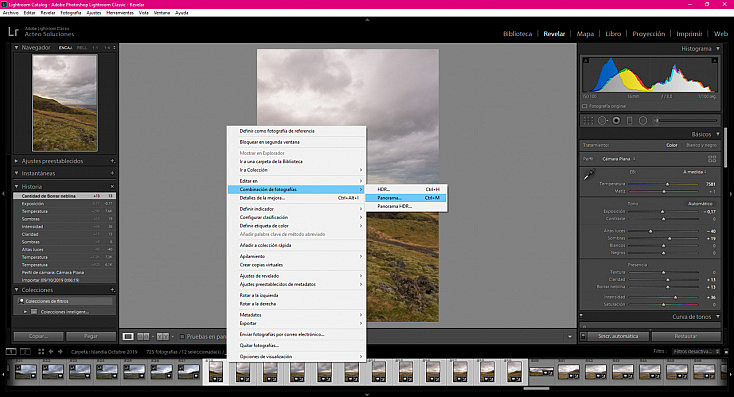Click main window display icon 1
This screenshot has width=734, height=397.
11,351
